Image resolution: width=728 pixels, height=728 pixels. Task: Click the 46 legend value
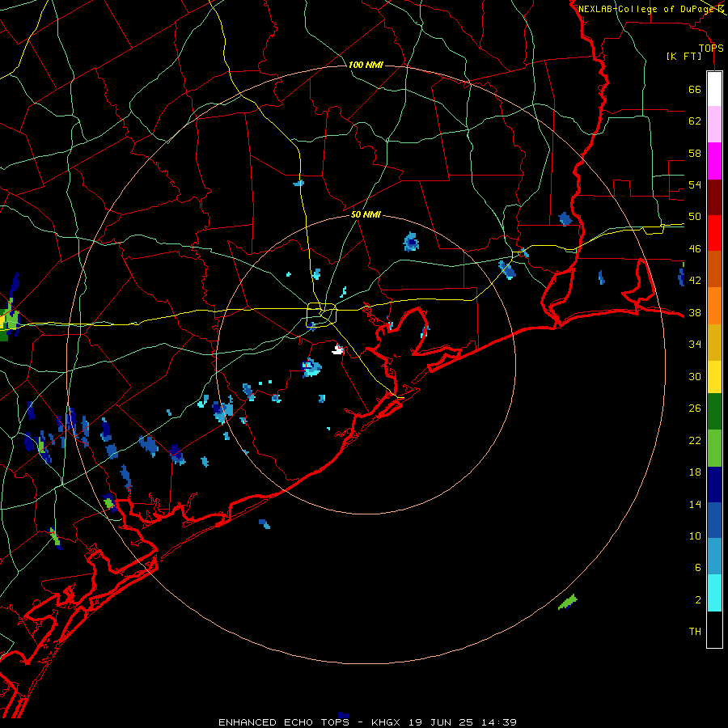pyautogui.click(x=695, y=249)
